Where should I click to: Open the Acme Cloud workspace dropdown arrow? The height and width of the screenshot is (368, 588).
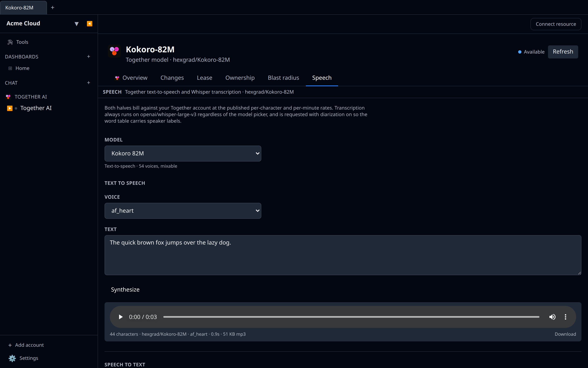(x=77, y=24)
